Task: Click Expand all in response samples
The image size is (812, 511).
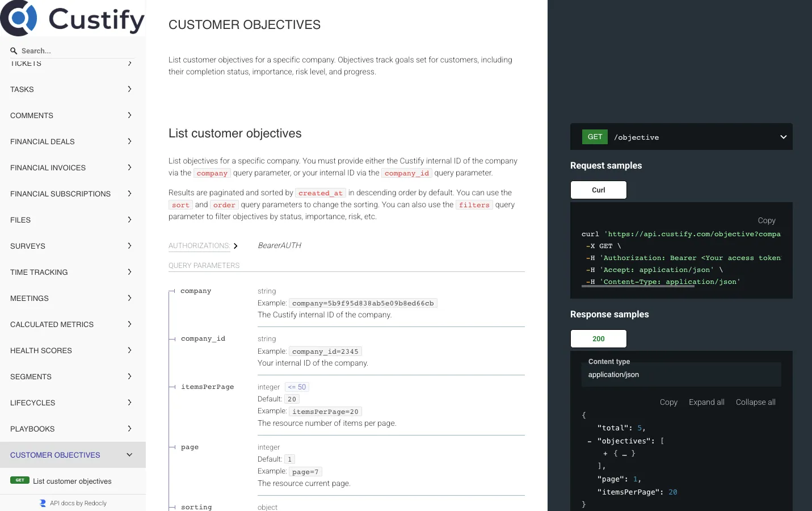Action: click(706, 402)
